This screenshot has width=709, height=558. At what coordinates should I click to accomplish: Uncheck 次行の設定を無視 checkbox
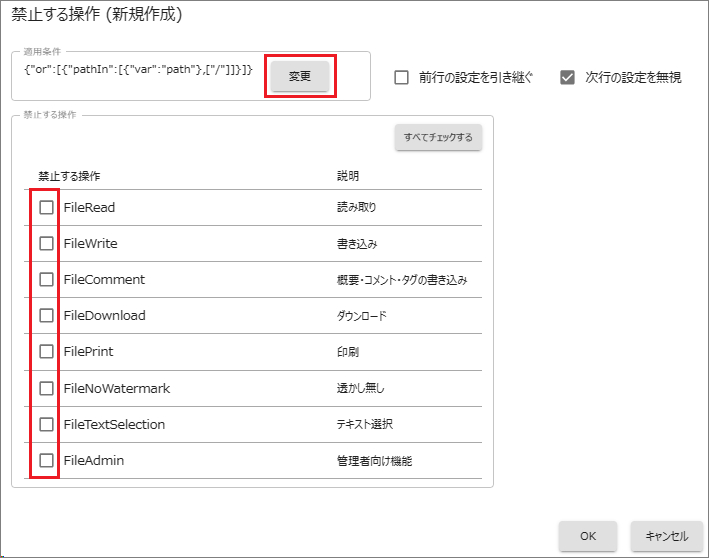coord(568,77)
